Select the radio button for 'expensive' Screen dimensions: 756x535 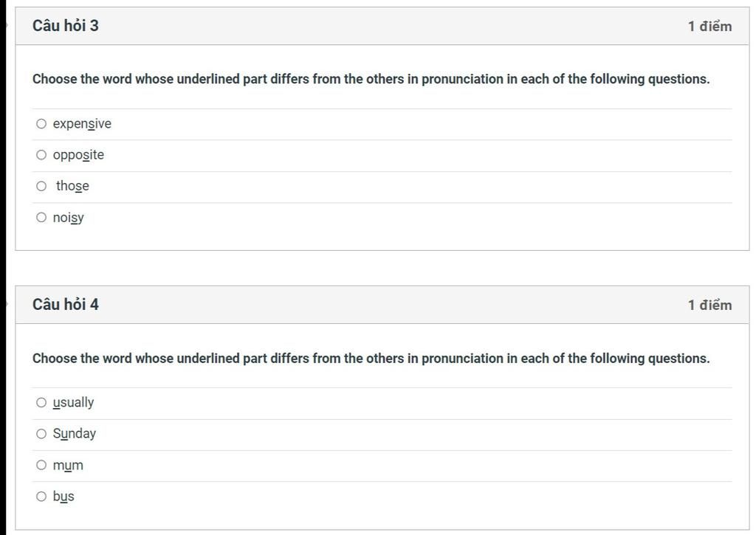pos(41,124)
